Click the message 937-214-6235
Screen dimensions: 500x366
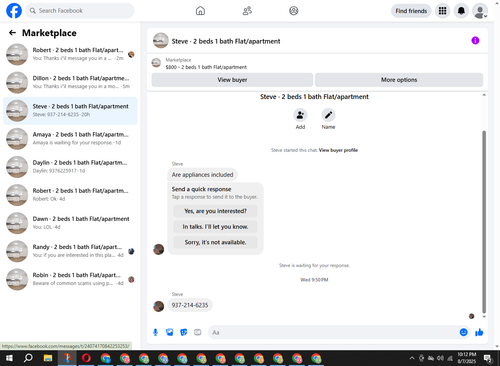[190, 305]
